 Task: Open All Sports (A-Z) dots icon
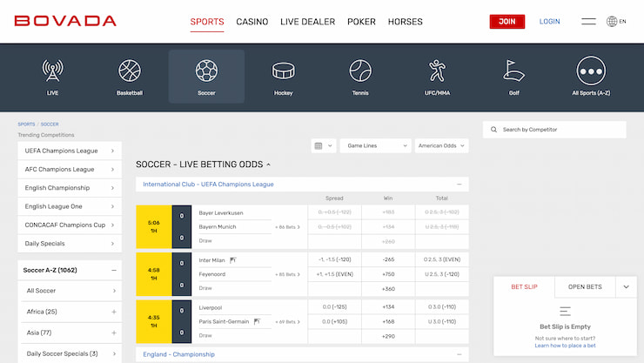(591, 71)
